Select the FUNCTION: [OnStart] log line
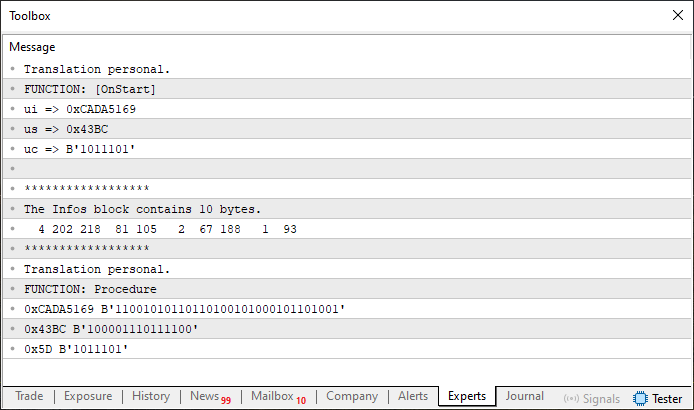This screenshot has width=694, height=410. (347, 89)
